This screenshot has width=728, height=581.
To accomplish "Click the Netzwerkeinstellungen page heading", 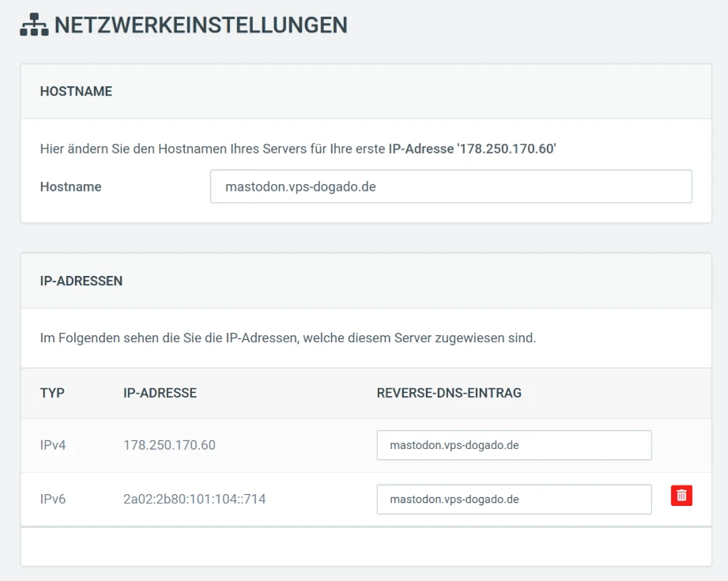I will pyautogui.click(x=201, y=25).
